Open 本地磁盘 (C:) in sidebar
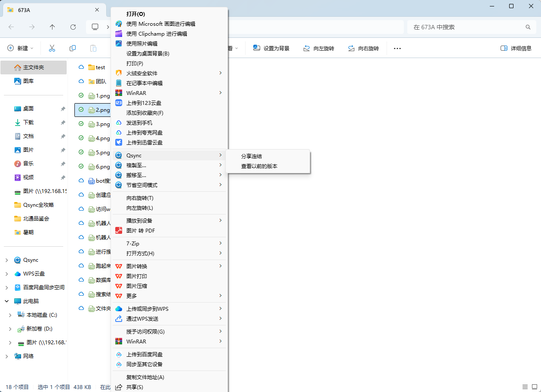The width and height of the screenshot is (541, 392). (42, 315)
